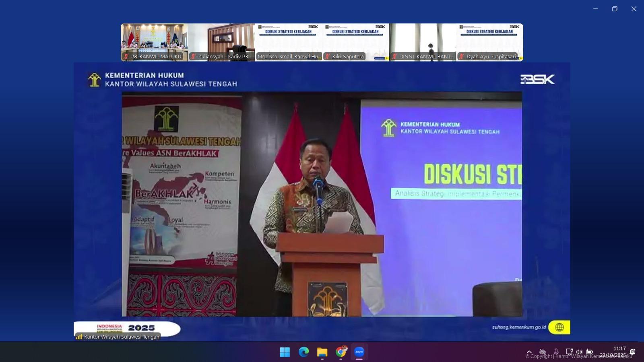Screen dimensions: 644x362
Task: Click the battery status icon
Action: 589,352
